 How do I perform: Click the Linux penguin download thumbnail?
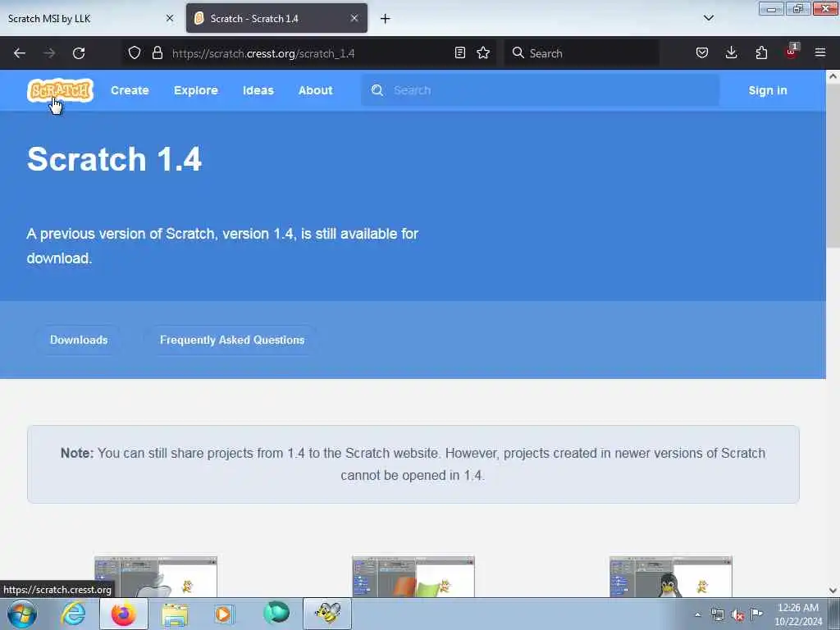[x=670, y=577]
